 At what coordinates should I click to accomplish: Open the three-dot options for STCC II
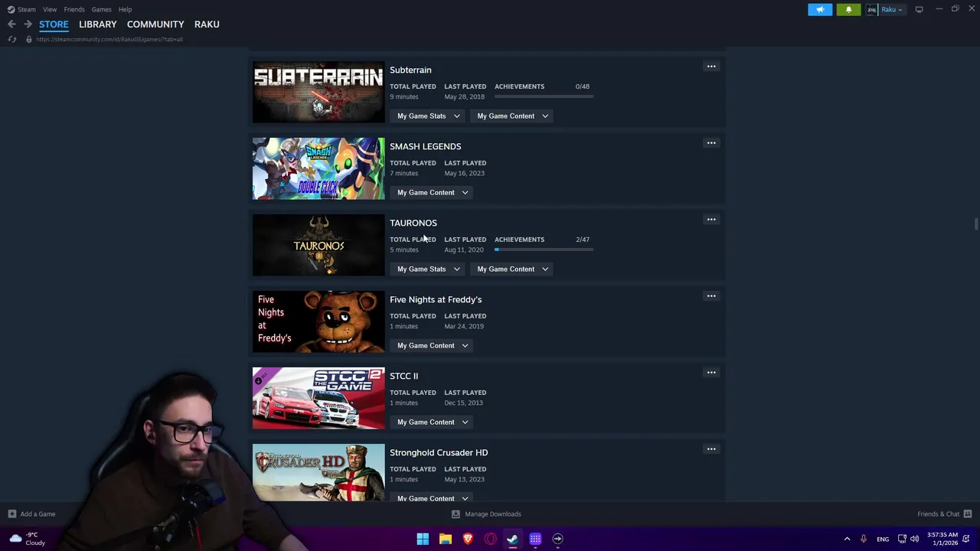click(x=711, y=373)
